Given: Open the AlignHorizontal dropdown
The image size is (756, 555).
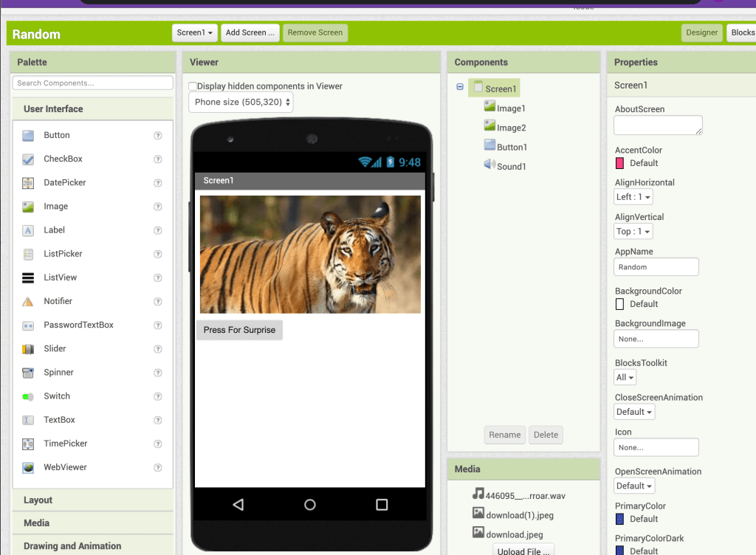Looking at the screenshot, I should coord(633,197).
